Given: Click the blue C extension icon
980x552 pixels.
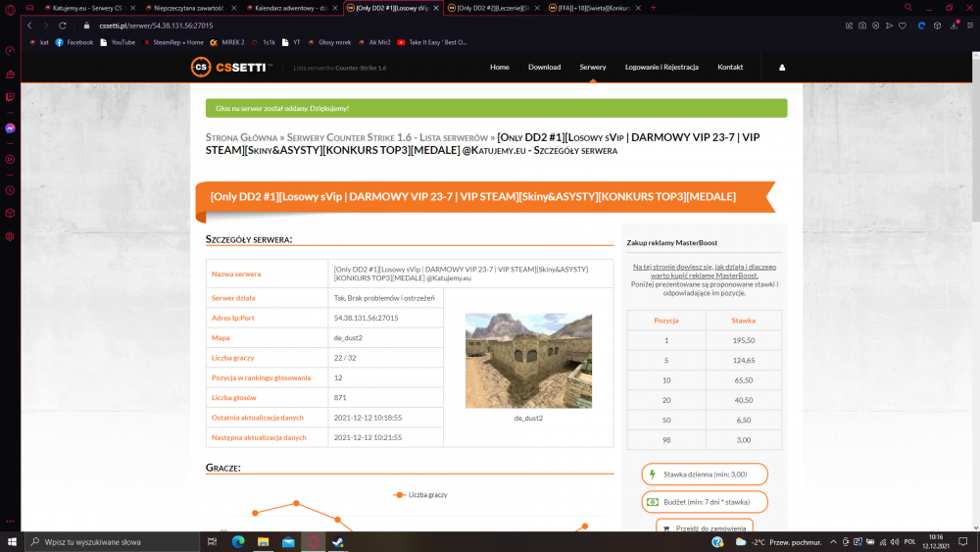Looking at the screenshot, I should 921,25.
